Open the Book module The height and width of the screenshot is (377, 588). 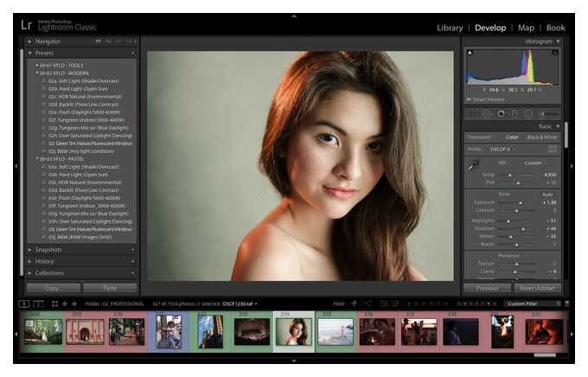(555, 28)
